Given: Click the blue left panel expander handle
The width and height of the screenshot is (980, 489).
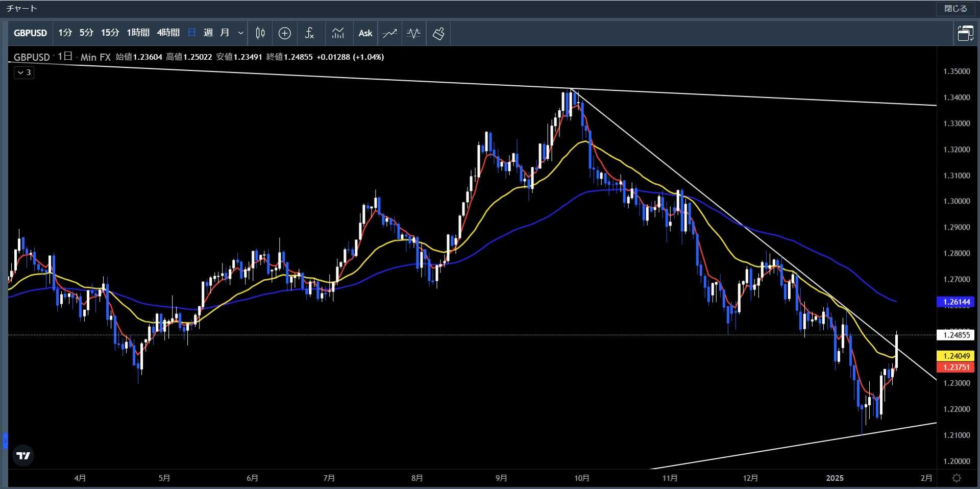Looking at the screenshot, I should point(5,441).
